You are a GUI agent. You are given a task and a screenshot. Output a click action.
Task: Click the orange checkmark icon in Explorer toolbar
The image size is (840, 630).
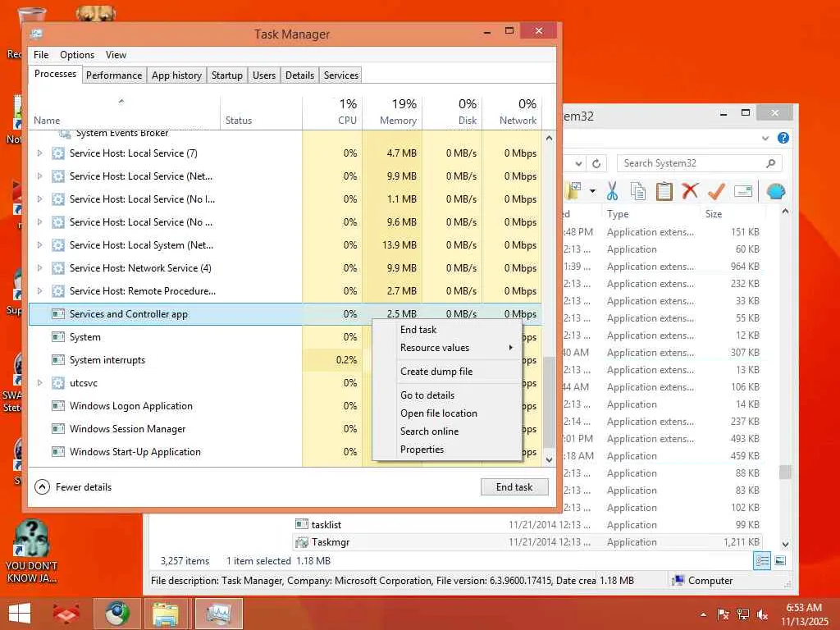716,190
